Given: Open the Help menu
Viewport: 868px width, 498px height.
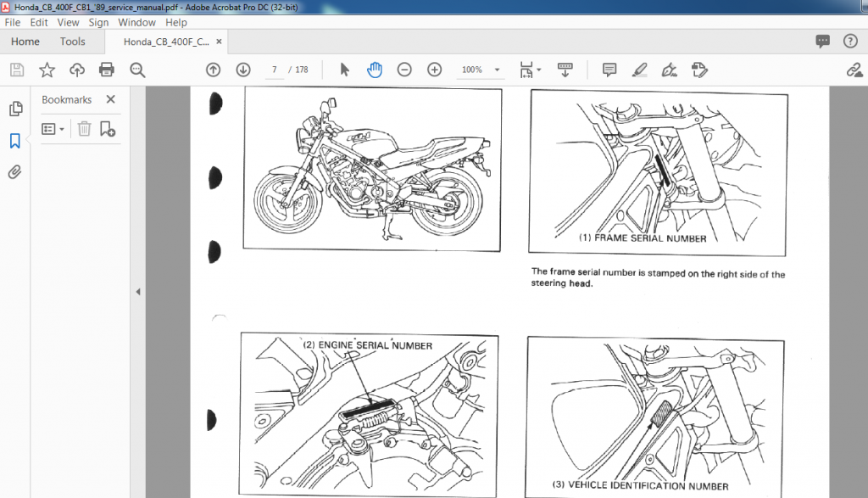Looking at the screenshot, I should click(x=176, y=23).
